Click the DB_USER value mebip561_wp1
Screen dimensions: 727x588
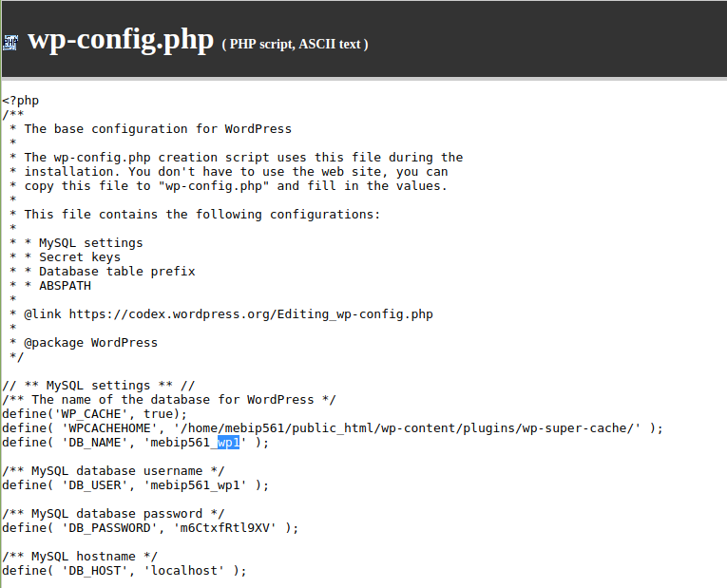195,485
